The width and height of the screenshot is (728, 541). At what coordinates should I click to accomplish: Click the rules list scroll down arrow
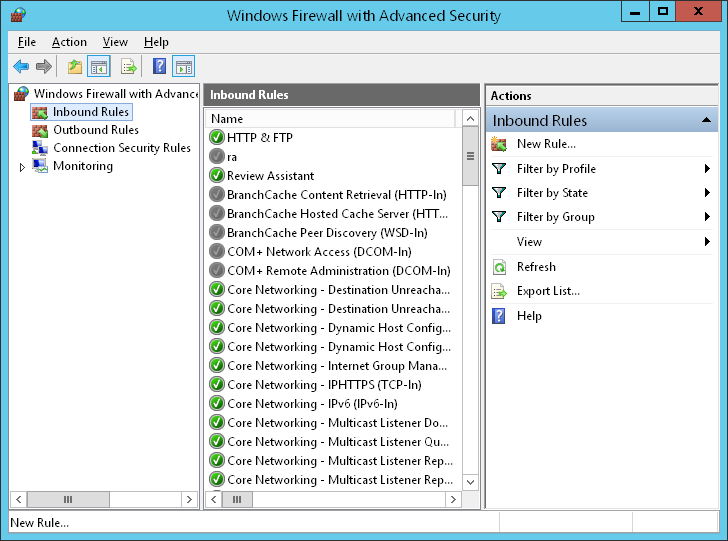pyautogui.click(x=470, y=482)
